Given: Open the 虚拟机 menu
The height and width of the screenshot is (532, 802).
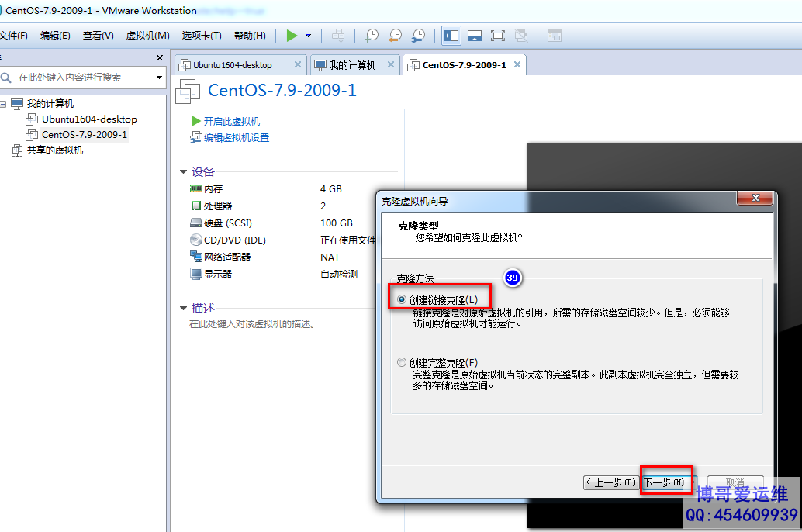Looking at the screenshot, I should point(147,36).
